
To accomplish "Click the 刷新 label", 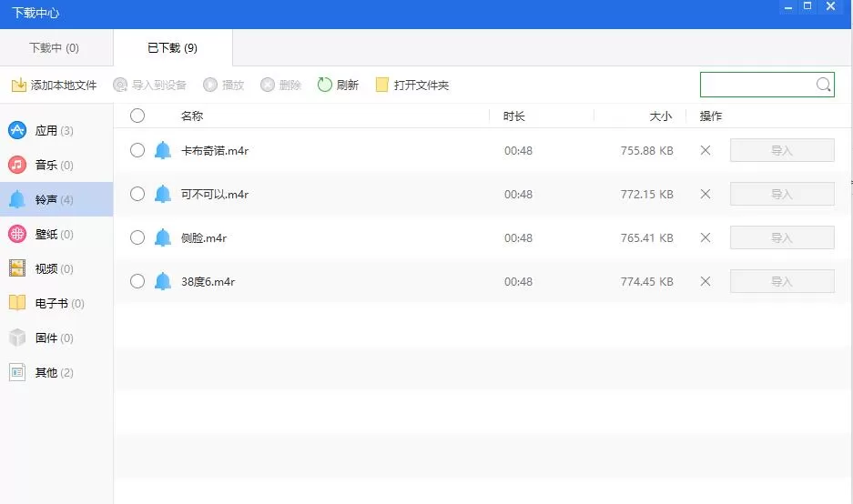I will coord(348,85).
